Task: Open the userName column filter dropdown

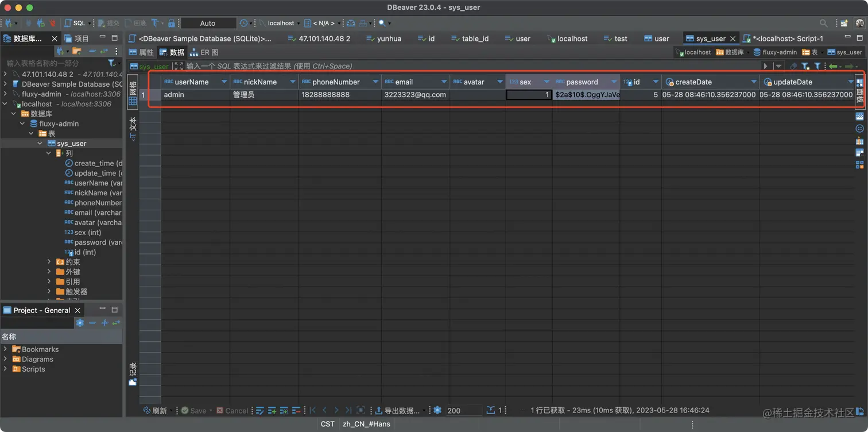Action: [224, 82]
